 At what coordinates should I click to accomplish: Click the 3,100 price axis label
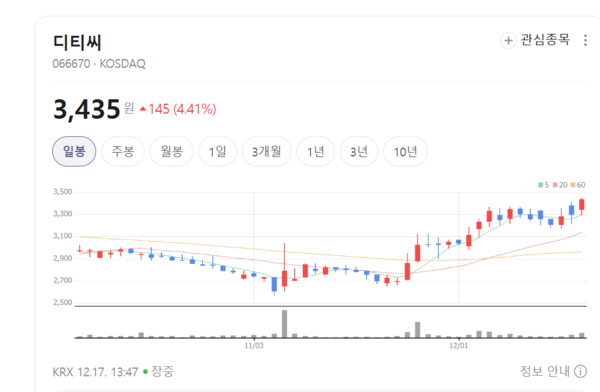point(63,236)
